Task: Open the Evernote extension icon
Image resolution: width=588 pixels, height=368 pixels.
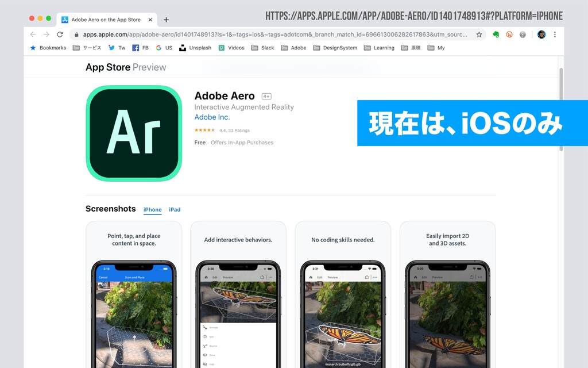Action: pos(496,34)
